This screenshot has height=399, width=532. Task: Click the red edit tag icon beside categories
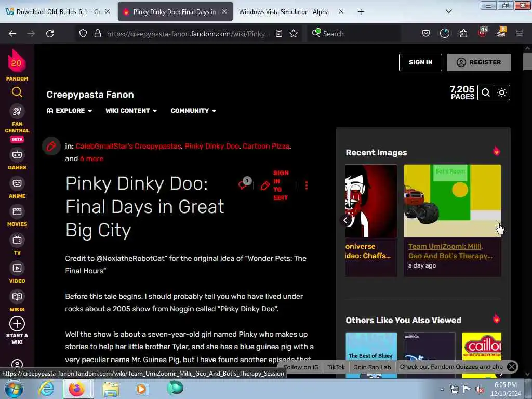[51, 146]
